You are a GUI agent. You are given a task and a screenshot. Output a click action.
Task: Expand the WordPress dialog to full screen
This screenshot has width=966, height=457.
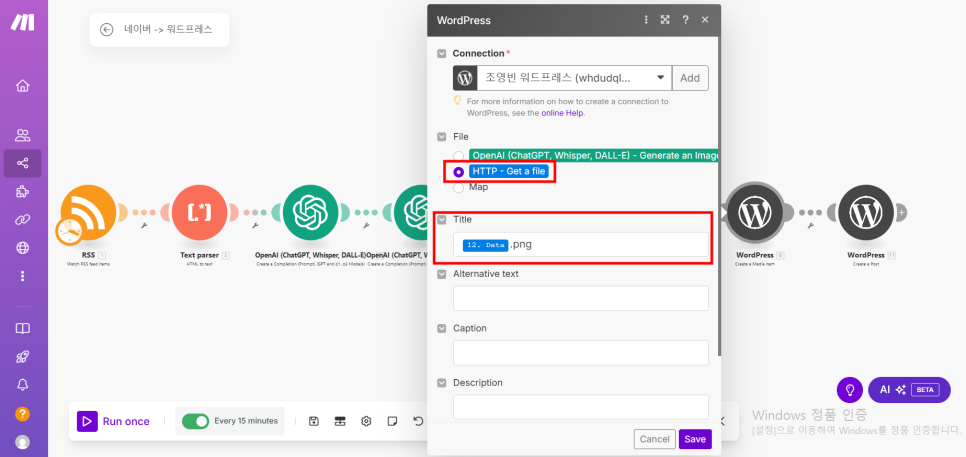tap(665, 20)
